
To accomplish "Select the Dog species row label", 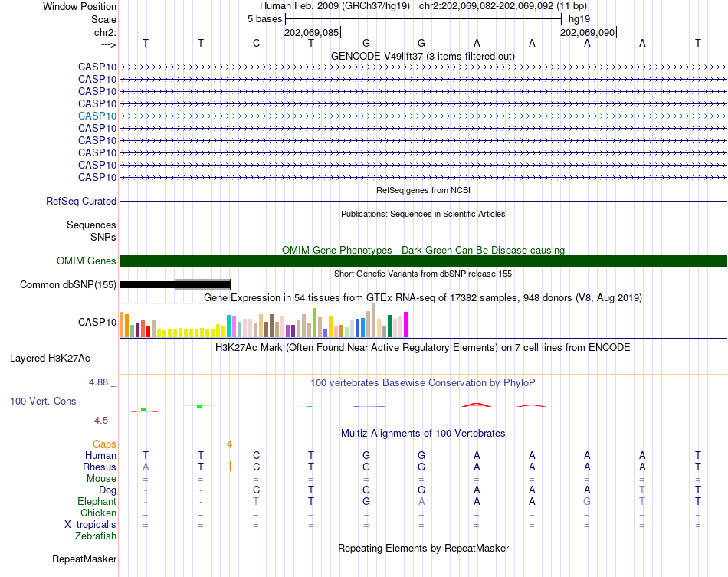I will (107, 490).
